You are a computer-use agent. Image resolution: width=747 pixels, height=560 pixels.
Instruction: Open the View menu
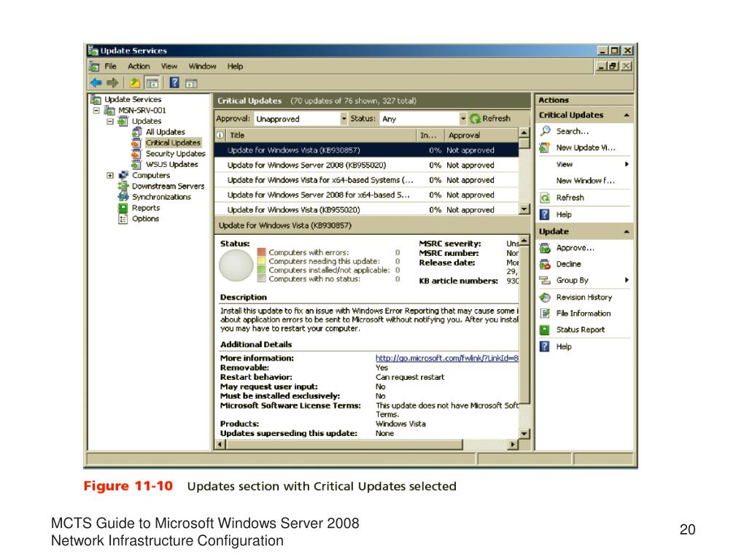tap(169, 66)
